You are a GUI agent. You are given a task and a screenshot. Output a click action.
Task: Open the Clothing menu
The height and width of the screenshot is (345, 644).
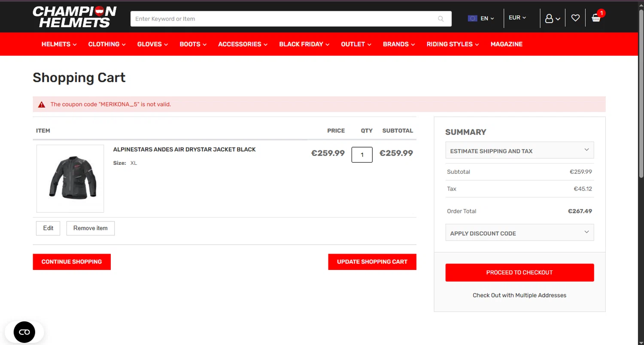click(107, 44)
